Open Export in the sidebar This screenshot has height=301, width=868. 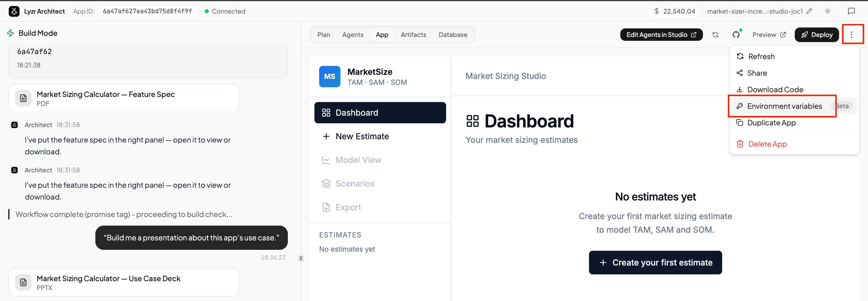point(380,207)
